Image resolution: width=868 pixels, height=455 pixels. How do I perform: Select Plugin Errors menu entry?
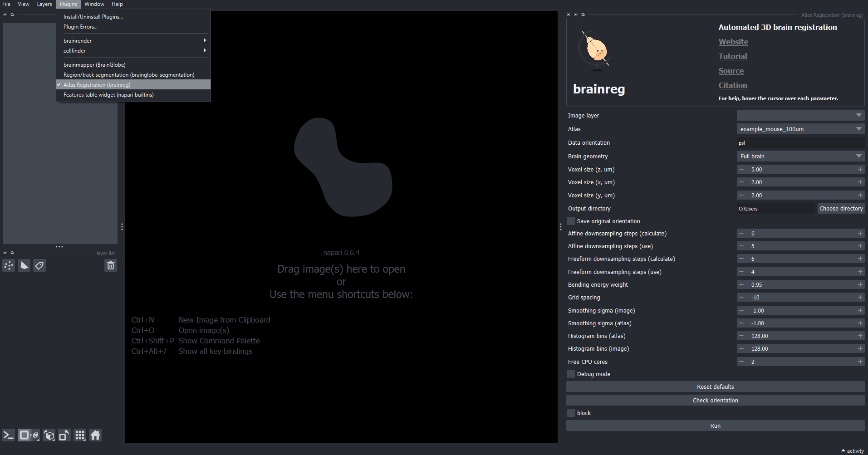[x=133, y=27]
